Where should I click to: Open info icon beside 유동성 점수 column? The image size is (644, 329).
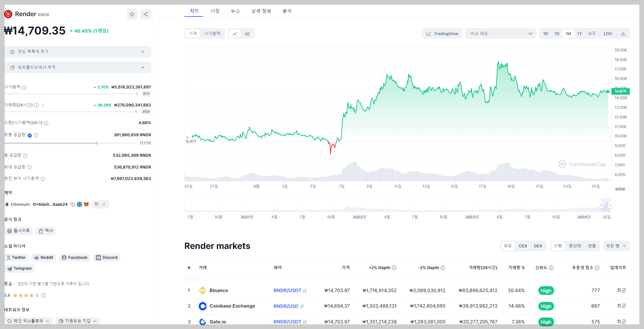tap(597, 268)
